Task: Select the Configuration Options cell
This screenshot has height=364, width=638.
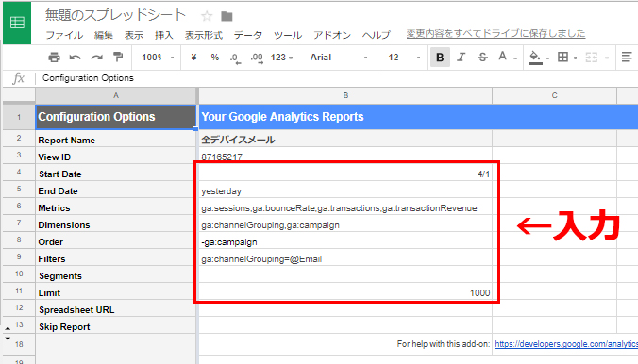Action: pos(116,117)
